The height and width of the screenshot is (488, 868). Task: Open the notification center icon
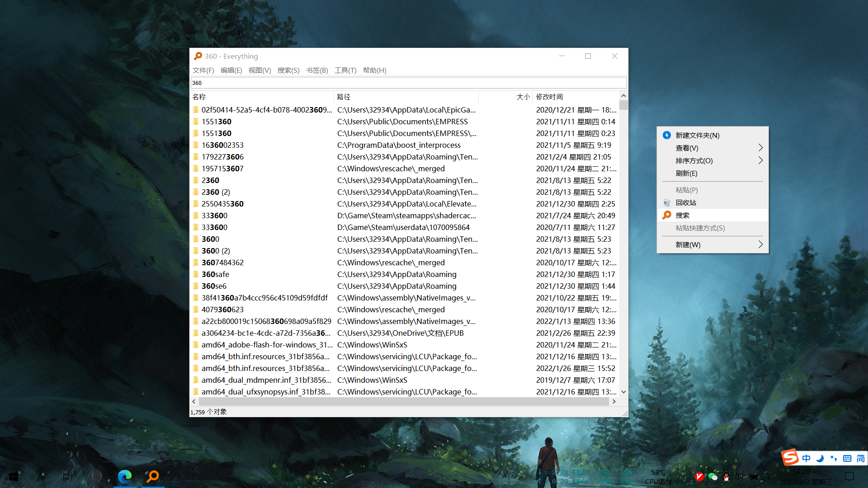[x=849, y=476]
